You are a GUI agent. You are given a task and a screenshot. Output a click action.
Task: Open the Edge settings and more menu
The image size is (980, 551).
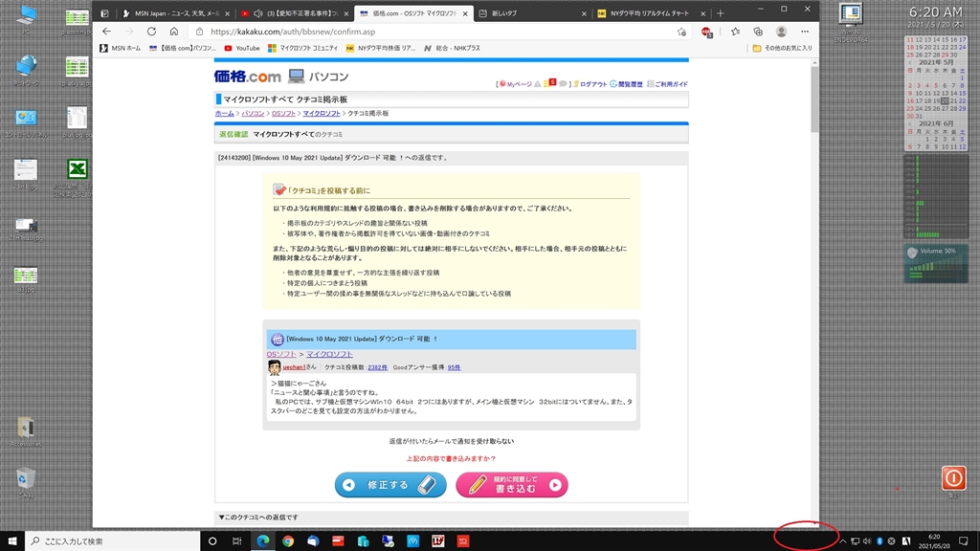coord(804,32)
